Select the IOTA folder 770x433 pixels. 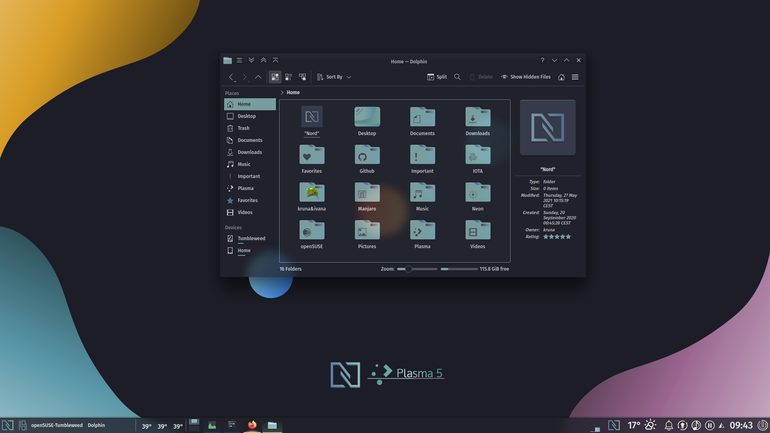coord(478,159)
